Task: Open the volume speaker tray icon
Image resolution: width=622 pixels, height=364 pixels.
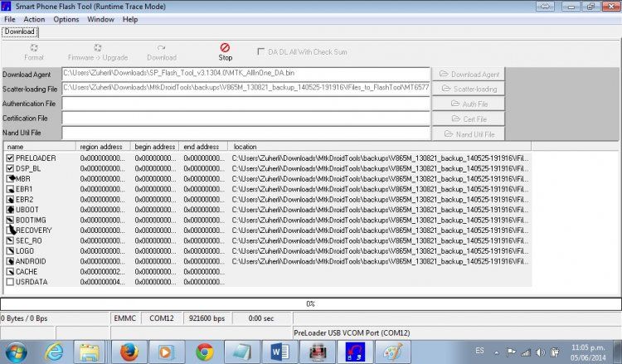Action: point(540,352)
